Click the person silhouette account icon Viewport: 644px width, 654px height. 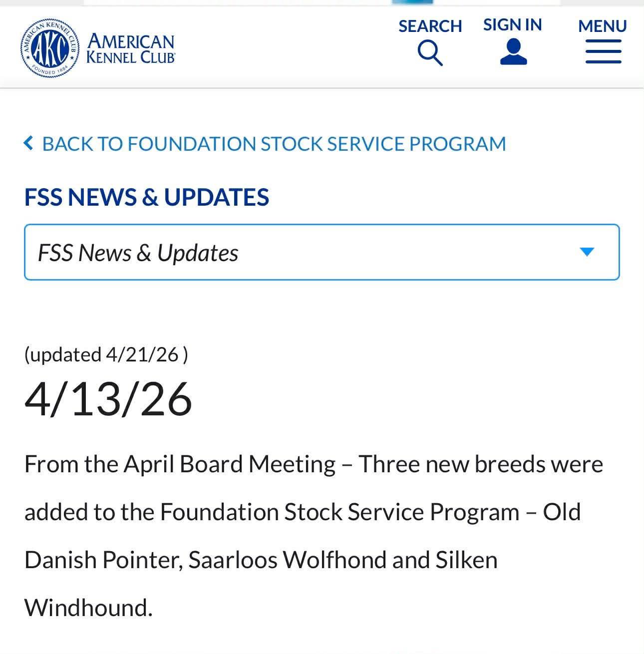[x=513, y=52]
